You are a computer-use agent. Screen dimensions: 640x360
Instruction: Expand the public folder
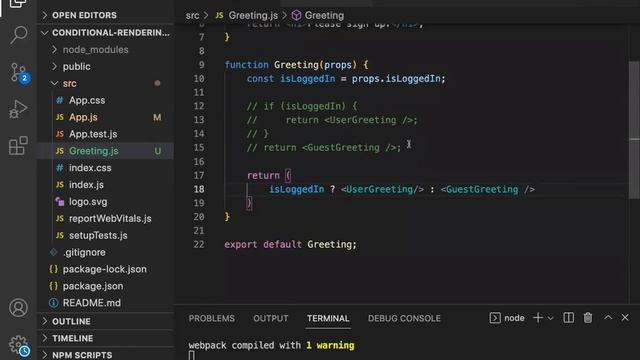pos(105,67)
